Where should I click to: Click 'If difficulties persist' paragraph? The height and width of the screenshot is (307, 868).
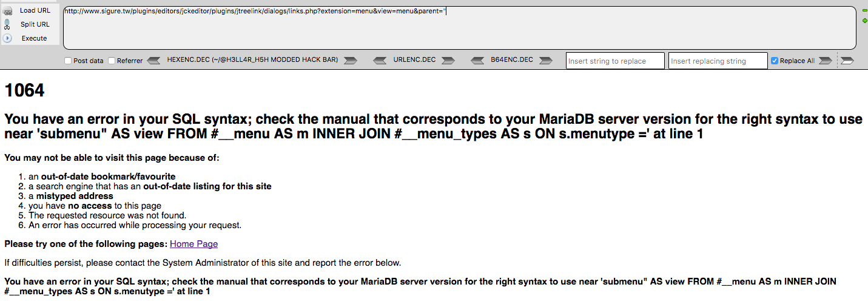(203, 263)
